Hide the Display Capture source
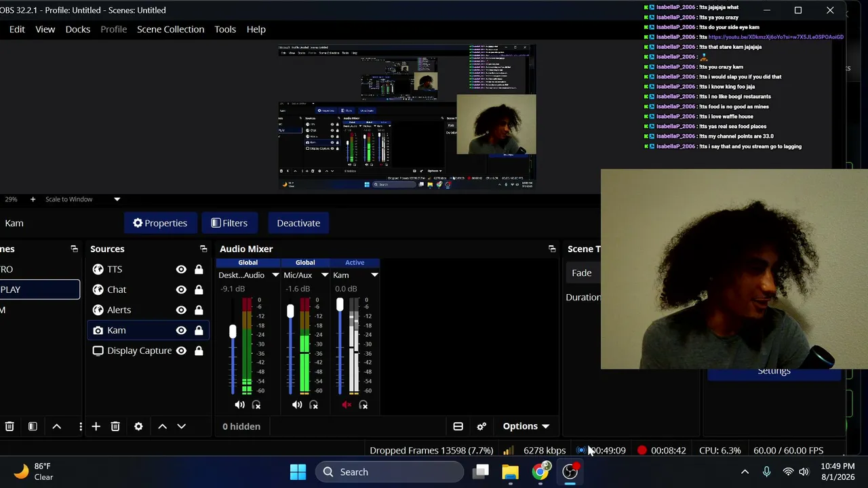 [181, 350]
